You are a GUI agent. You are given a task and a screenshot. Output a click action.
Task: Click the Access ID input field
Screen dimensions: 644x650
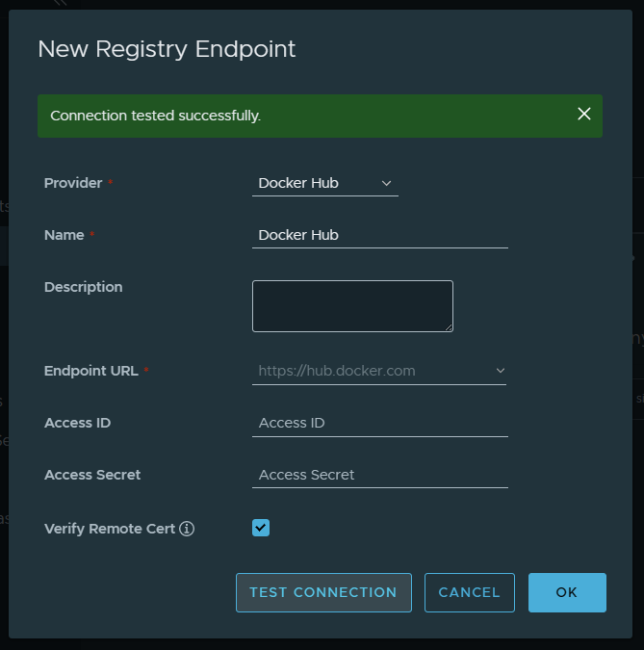click(x=379, y=423)
